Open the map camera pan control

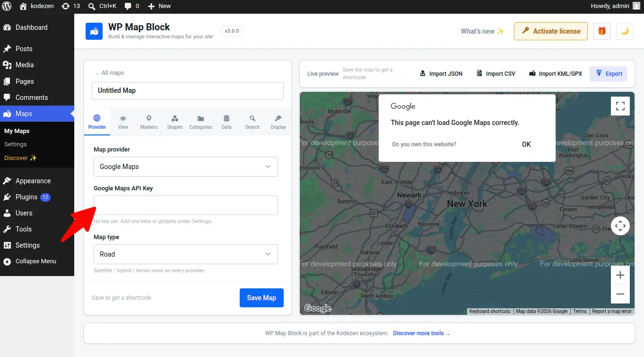[620, 226]
